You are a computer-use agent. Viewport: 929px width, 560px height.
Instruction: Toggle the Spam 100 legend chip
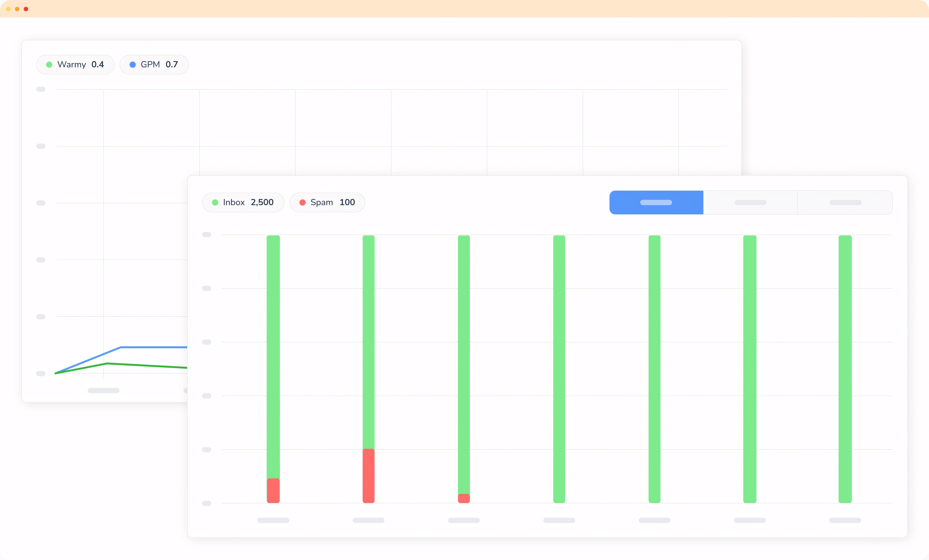point(327,203)
